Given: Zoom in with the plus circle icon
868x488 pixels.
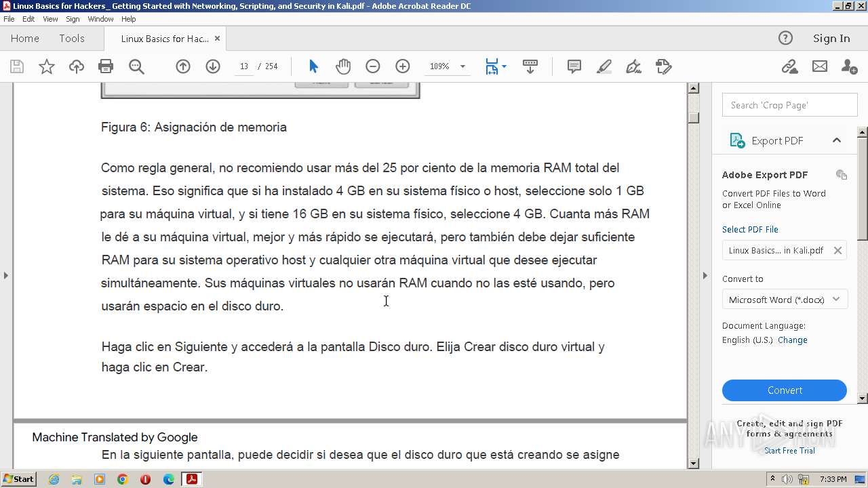Looking at the screenshot, I should tap(403, 66).
